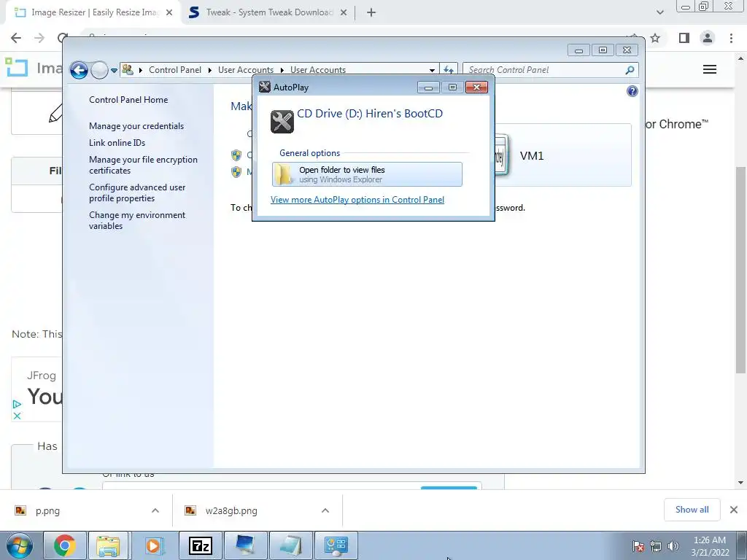Switch to Image Resizer browser tab
This screenshot has width=747, height=560.
(x=94, y=12)
